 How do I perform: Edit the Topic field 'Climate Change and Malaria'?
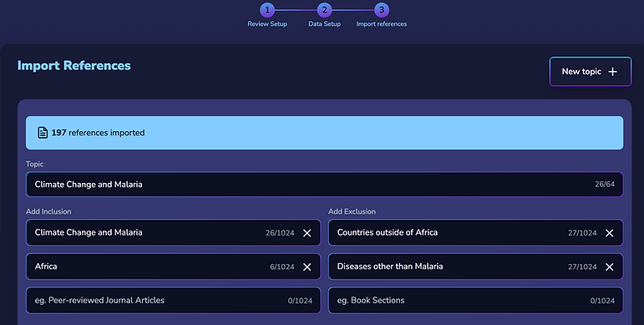tap(324, 185)
